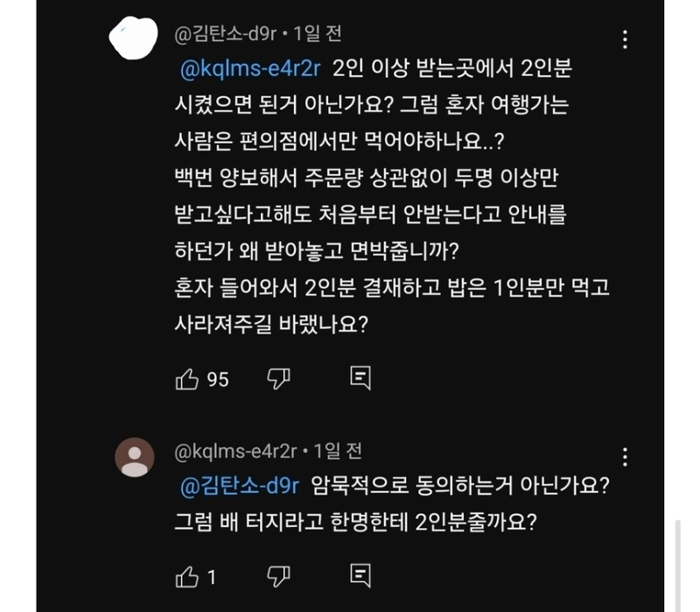Click the blue @kqlms-e4r2r mention link

tap(250, 69)
